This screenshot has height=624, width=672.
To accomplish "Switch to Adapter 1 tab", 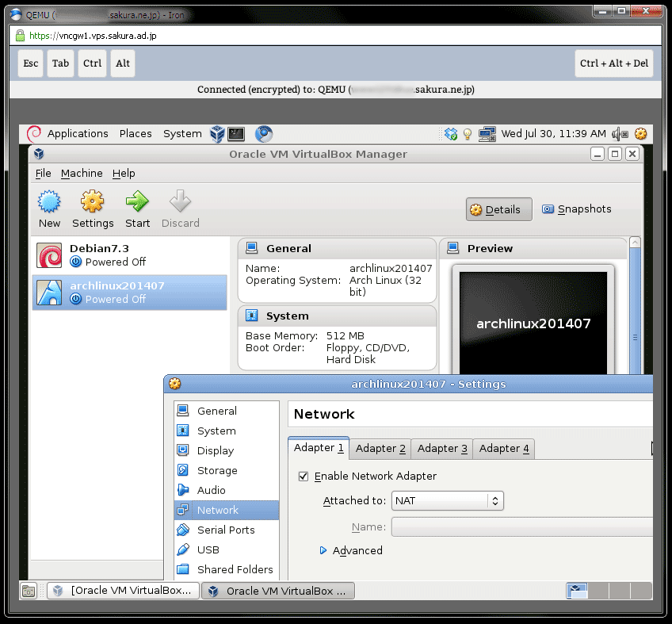I will pos(319,448).
